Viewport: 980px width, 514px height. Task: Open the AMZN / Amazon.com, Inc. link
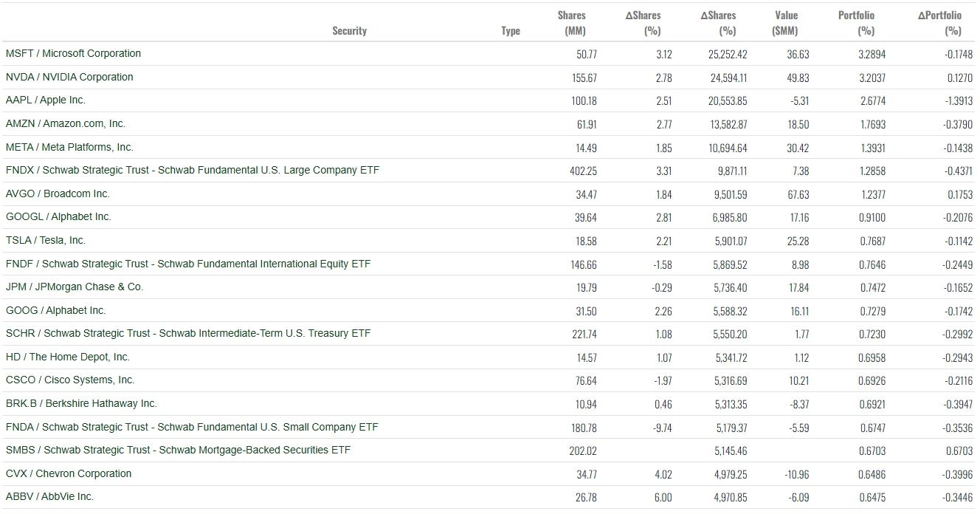[x=66, y=123]
